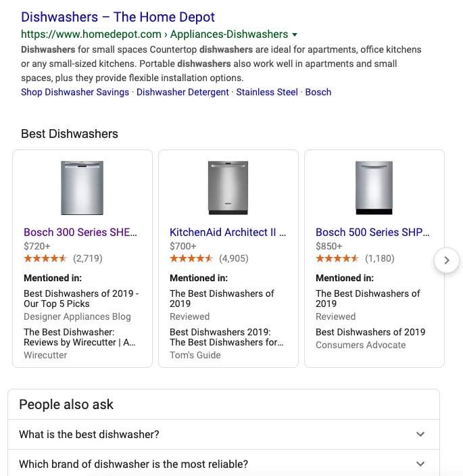The height and width of the screenshot is (476, 463).
Task: Select the Bosch 500 Series dishwasher image
Action: point(374,188)
